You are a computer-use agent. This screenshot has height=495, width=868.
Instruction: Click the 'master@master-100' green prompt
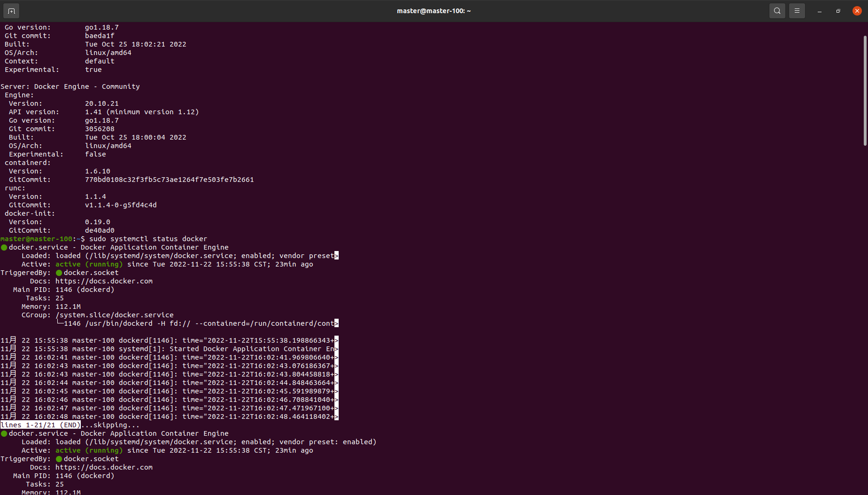click(37, 239)
